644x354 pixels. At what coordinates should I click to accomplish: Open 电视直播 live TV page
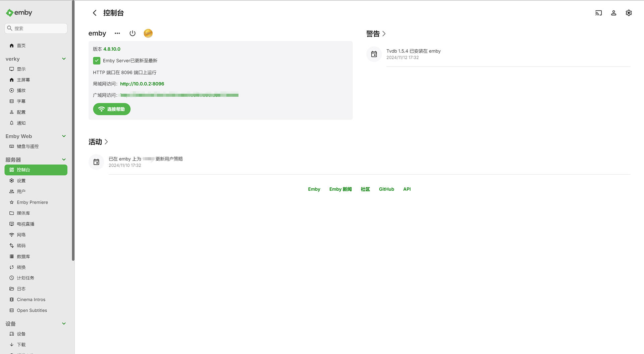click(x=36, y=224)
